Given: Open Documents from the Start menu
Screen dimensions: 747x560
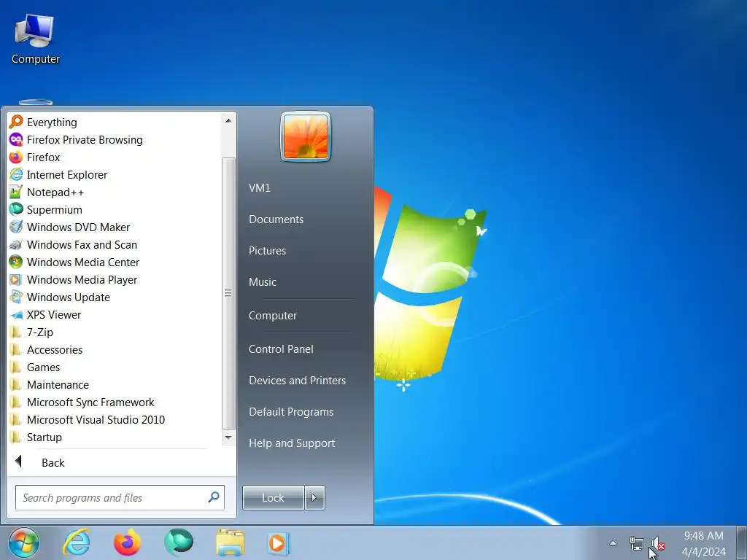Looking at the screenshot, I should coord(276,219).
